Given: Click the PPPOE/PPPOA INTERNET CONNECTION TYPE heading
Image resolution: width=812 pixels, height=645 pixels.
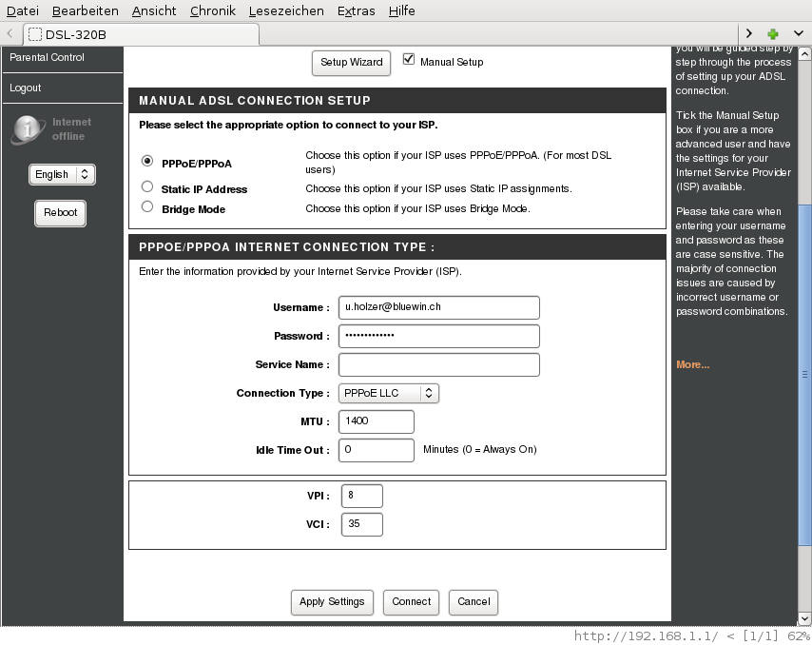Looking at the screenshot, I should (287, 247).
